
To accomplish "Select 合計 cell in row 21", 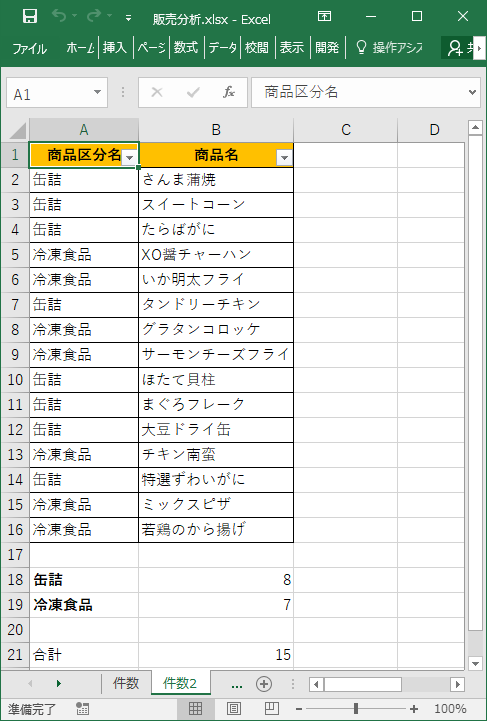I will click(84, 655).
